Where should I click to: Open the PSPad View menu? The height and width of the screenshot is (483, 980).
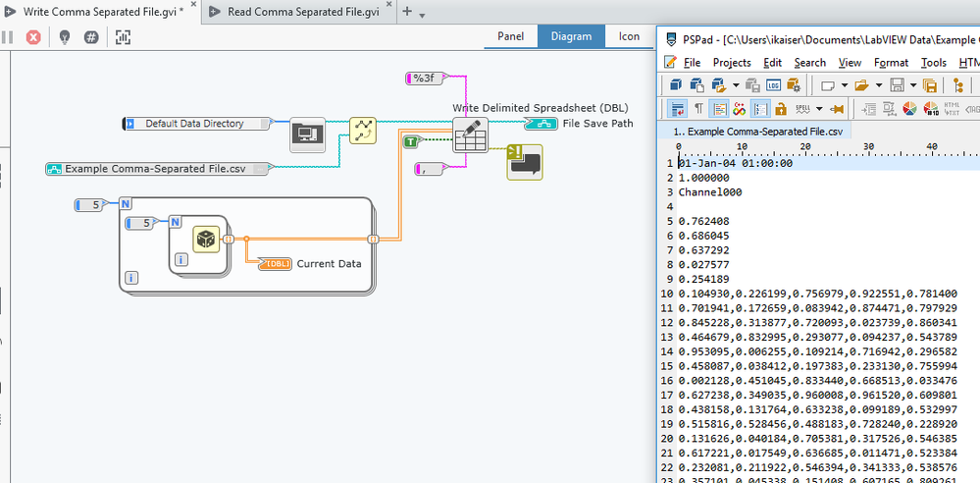pyautogui.click(x=850, y=63)
